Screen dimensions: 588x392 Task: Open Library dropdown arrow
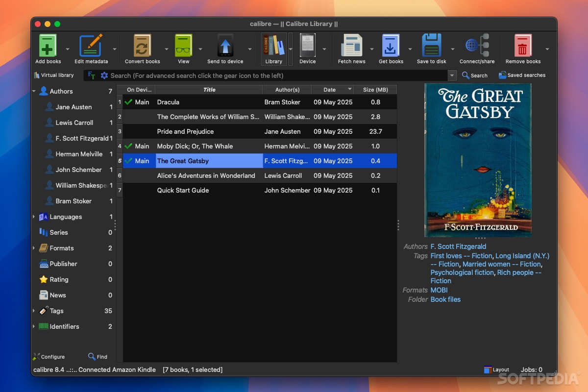[291, 49]
